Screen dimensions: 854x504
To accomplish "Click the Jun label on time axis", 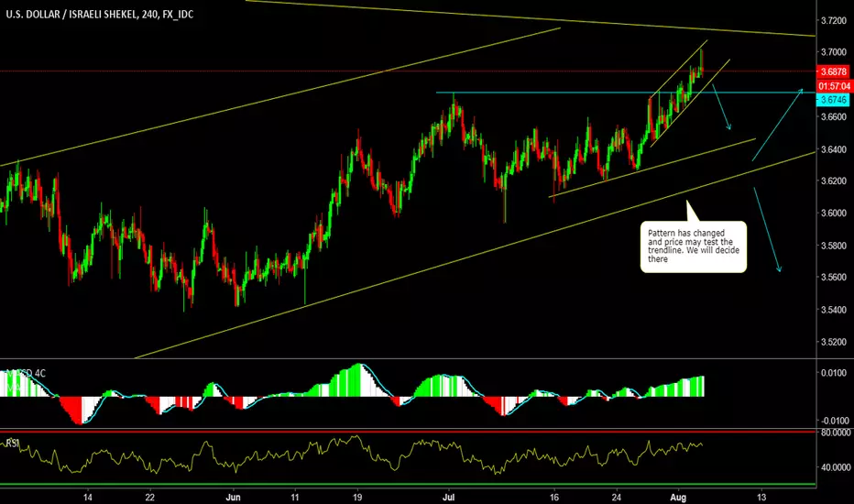I will click(x=233, y=497).
